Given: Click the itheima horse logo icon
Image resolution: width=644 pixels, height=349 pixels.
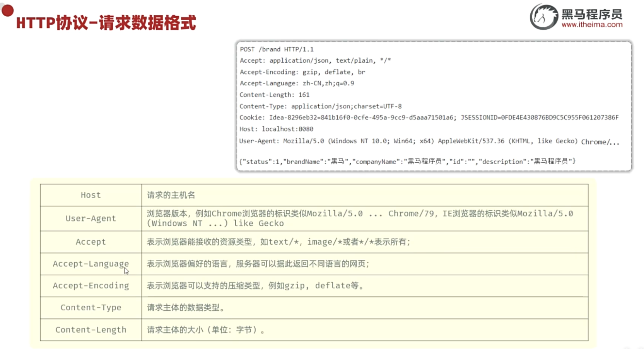Looking at the screenshot, I should (544, 17).
